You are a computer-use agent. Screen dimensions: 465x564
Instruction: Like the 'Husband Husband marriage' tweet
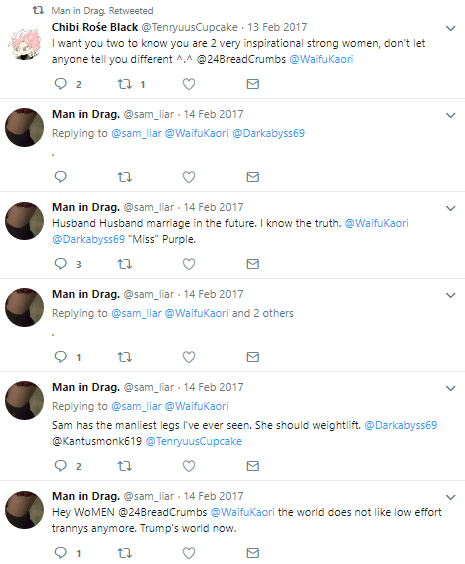[189, 264]
